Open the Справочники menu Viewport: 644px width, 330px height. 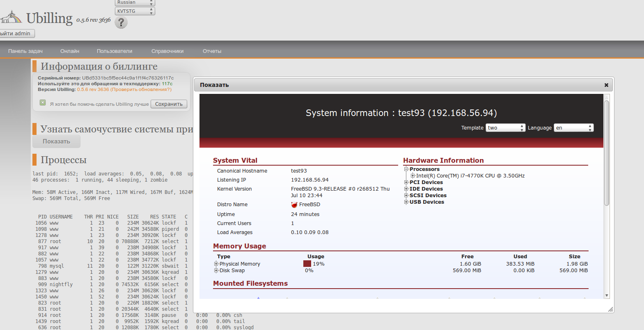(x=167, y=51)
